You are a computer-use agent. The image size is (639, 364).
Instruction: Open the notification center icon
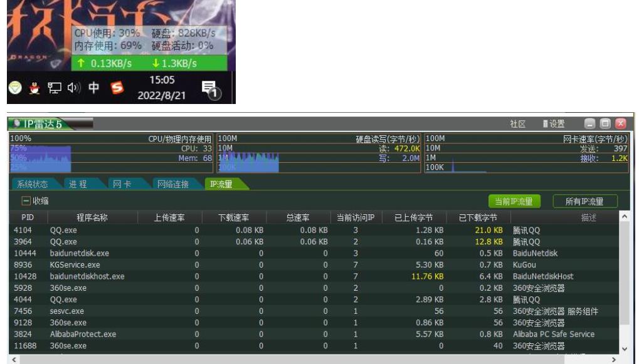(x=211, y=90)
